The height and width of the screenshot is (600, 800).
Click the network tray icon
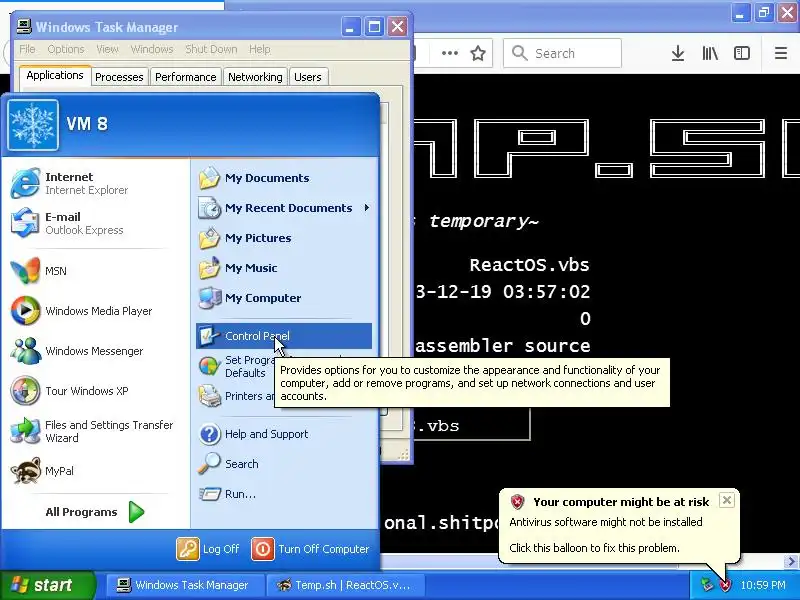707,585
